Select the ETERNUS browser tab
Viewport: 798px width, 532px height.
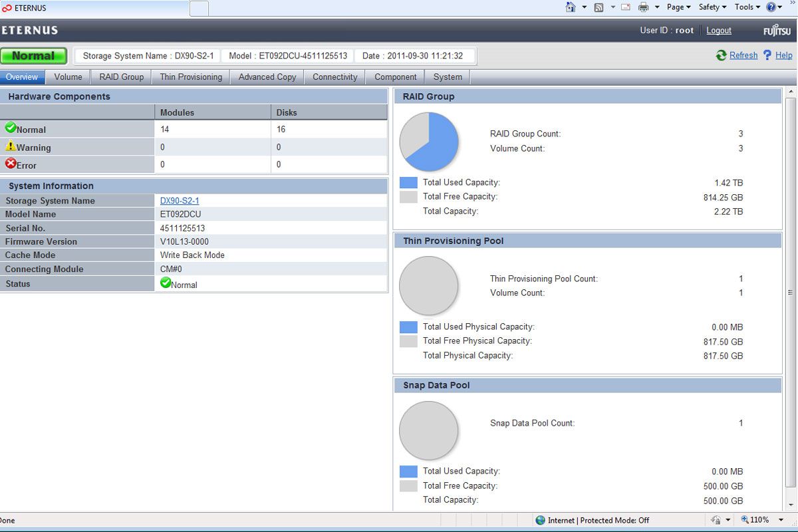[x=93, y=8]
